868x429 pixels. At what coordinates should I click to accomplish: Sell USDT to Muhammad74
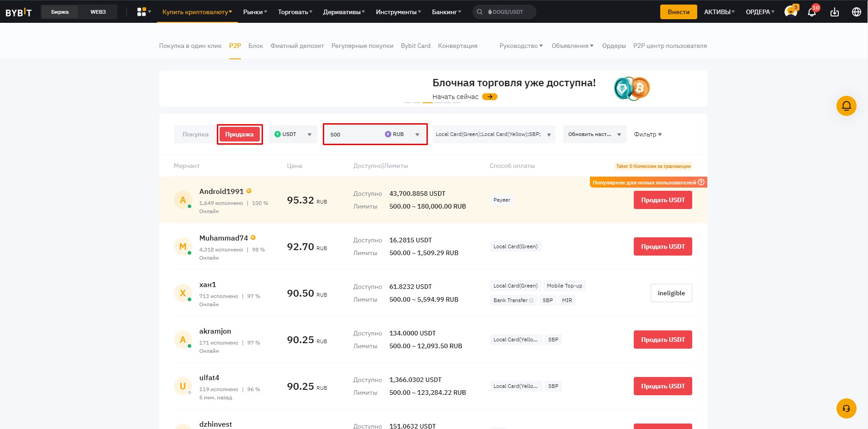[663, 246]
